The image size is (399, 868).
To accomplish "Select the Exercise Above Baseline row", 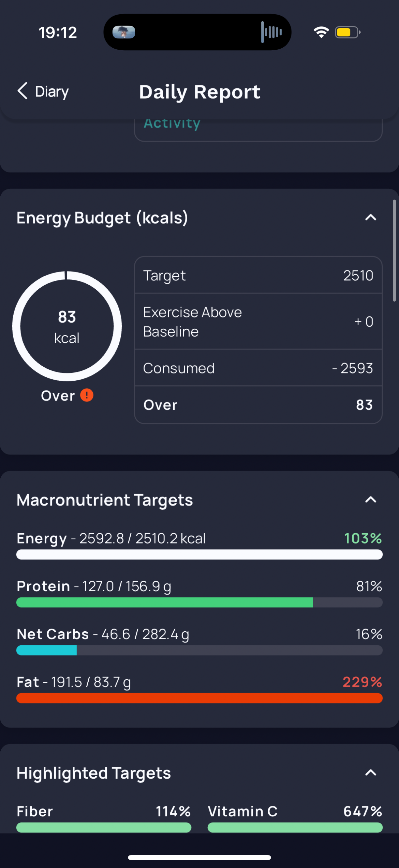I will click(258, 321).
